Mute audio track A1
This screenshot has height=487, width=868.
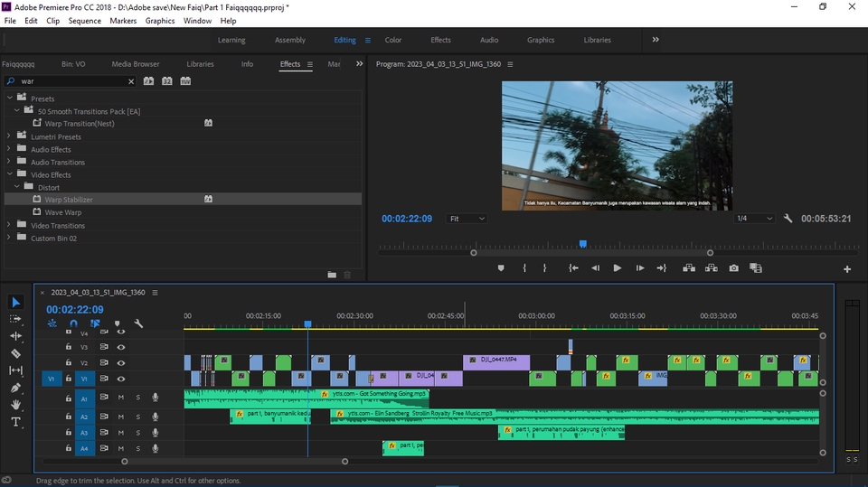121,398
